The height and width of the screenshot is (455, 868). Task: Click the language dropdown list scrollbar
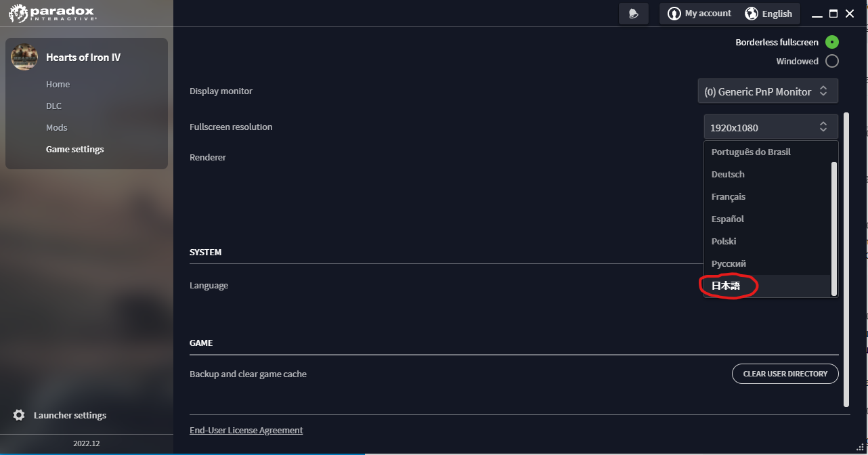pos(834,229)
